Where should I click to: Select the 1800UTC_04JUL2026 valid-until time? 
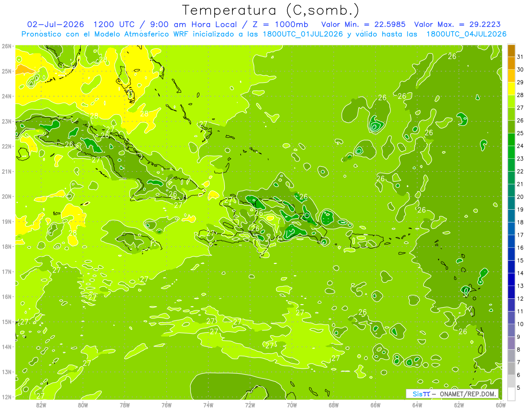tap(466, 34)
